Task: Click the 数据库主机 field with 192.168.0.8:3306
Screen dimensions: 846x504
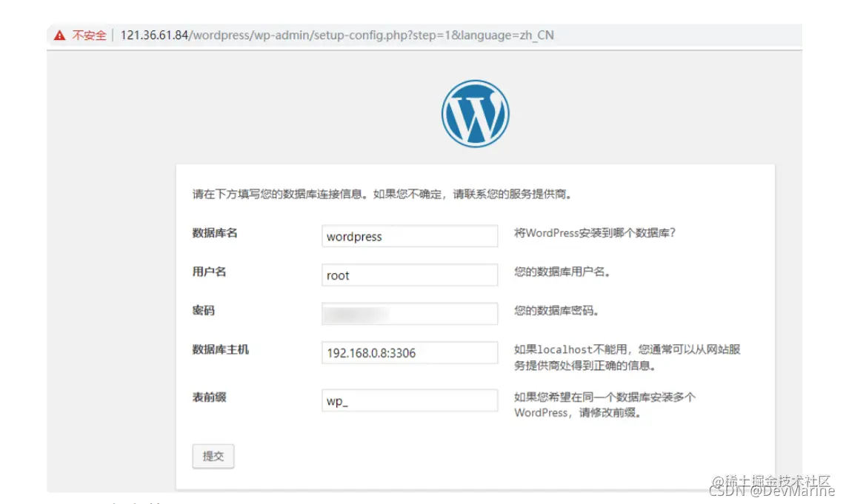Action: point(410,352)
